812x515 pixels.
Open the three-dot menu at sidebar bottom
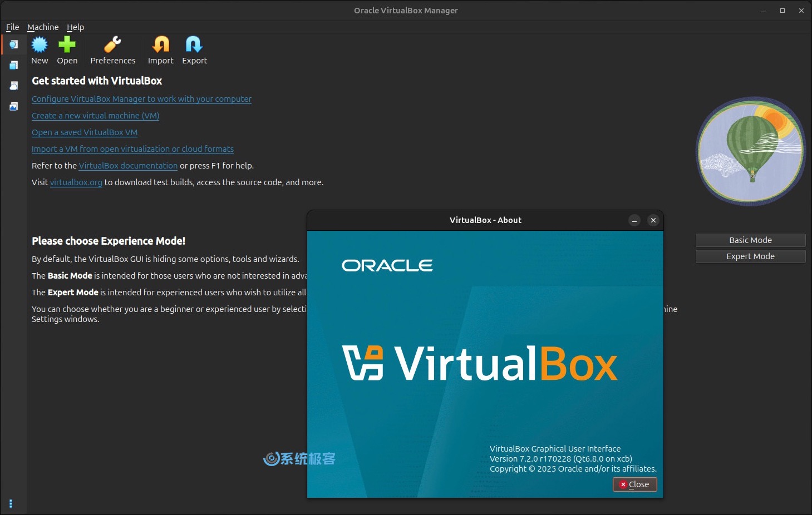[11, 504]
